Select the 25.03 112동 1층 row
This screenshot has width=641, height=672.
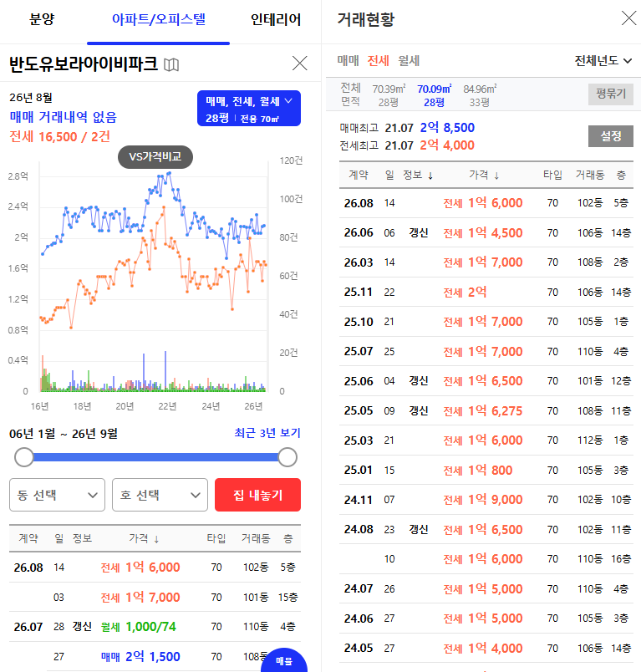click(x=486, y=440)
